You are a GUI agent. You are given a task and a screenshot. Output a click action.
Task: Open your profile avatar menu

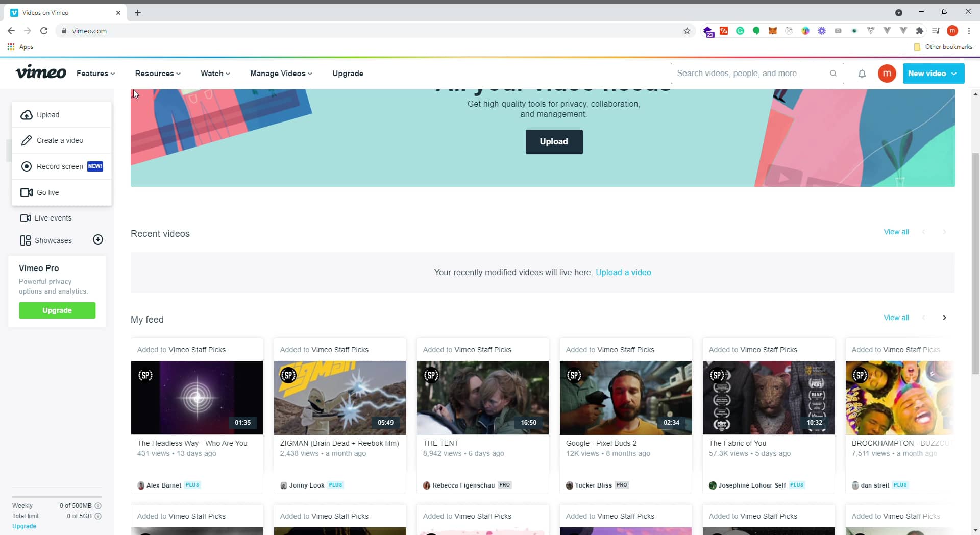click(887, 74)
